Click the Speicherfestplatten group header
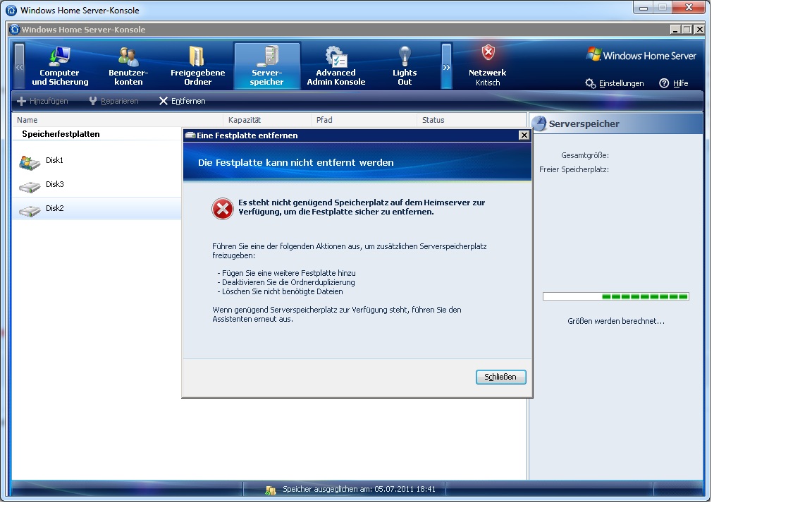The height and width of the screenshot is (508, 812). (61, 134)
